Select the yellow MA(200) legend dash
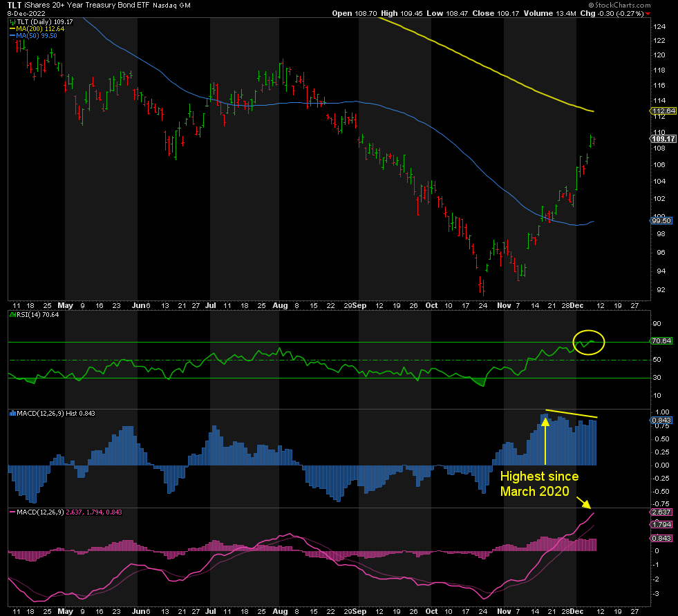The height and width of the screenshot is (616, 678). tap(12, 29)
